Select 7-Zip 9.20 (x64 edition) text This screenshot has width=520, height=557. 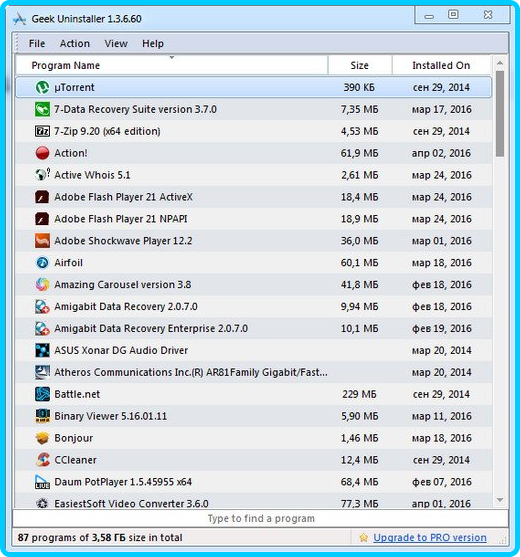click(107, 131)
